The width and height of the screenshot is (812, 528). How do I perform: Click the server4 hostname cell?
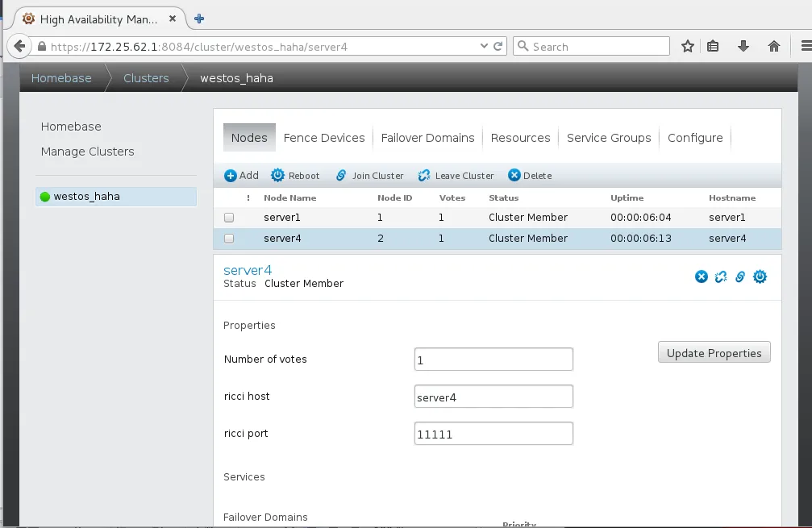point(727,239)
